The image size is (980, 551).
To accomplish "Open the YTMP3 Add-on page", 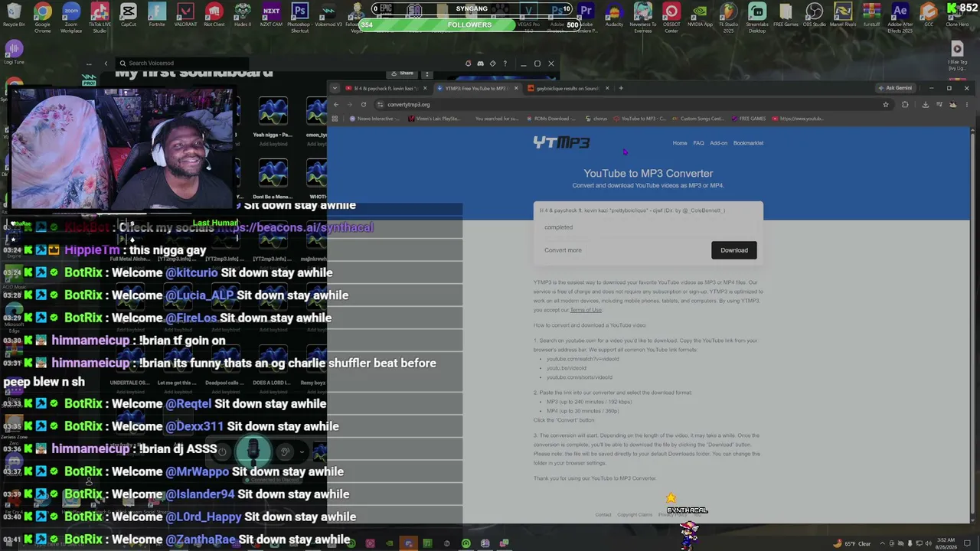I will (718, 143).
